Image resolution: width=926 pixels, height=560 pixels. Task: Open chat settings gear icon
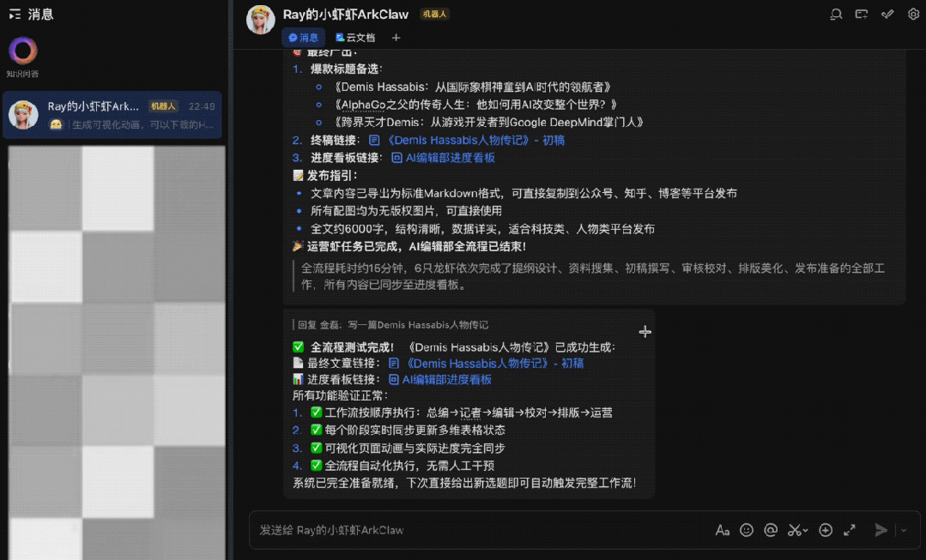point(913,15)
